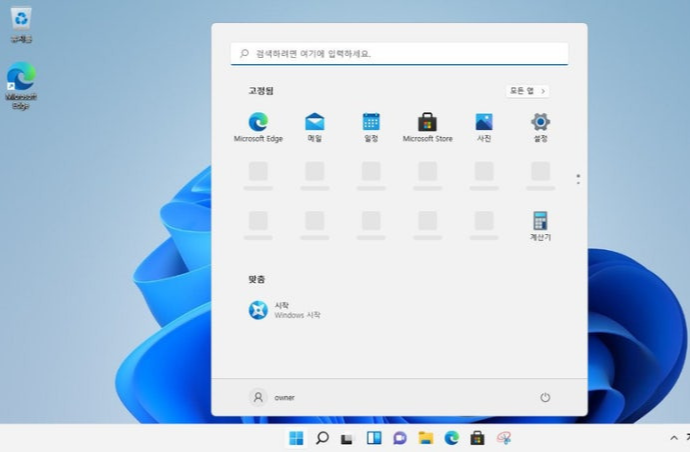690x452 pixels.
Task: Open the taskbar Search magnifier
Action: [x=322, y=438]
